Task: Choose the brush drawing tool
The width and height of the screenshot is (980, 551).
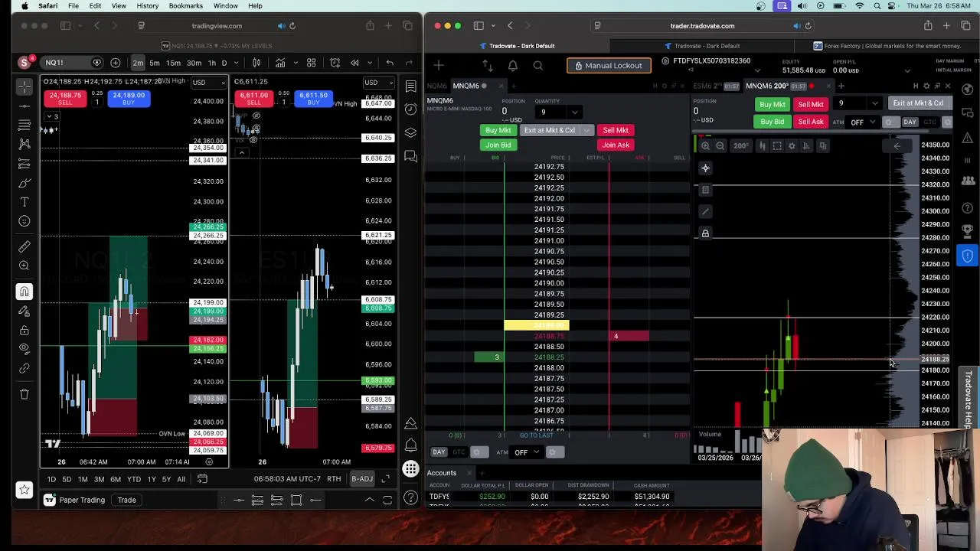Action: click(24, 183)
